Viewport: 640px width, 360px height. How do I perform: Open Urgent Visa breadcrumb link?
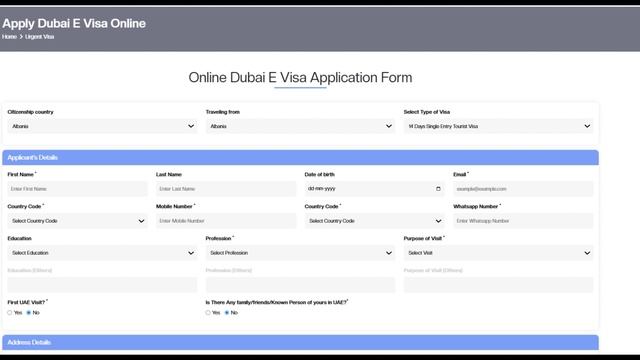coord(40,37)
